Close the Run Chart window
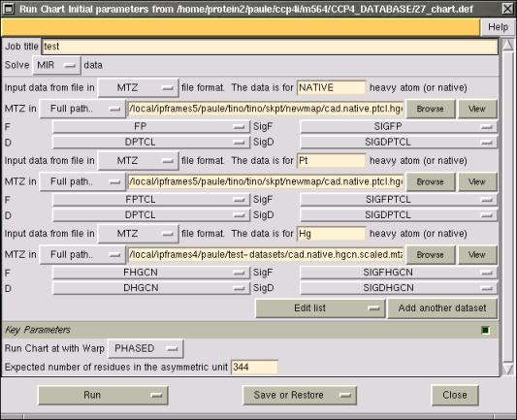Screen dimensions: 517x420 [507, 9]
